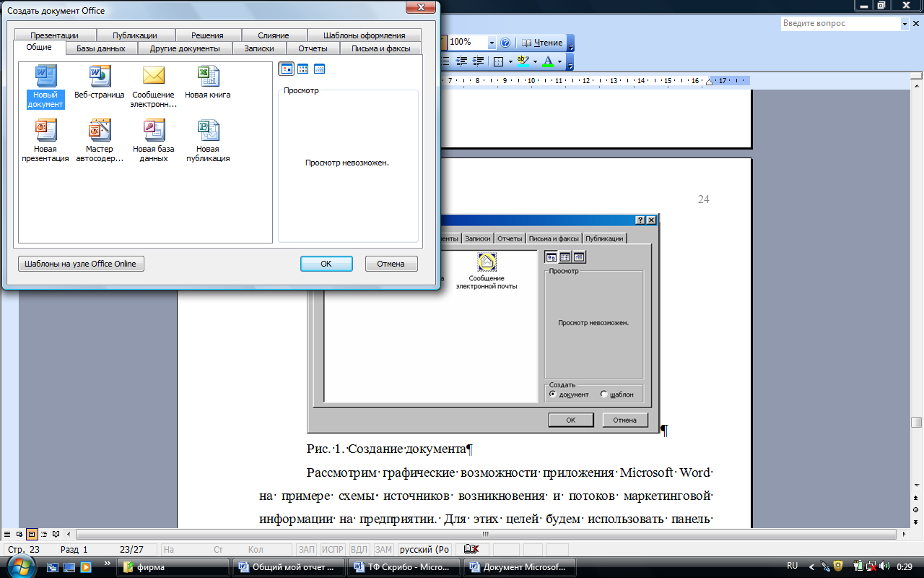Switch to outline view in Word
Viewport: 924px width, 578px height.
pos(43,535)
